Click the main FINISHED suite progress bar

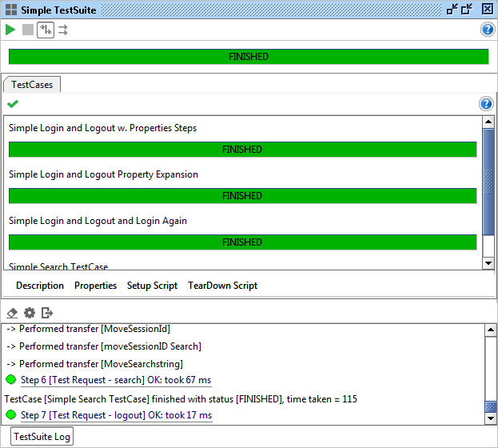click(x=249, y=57)
